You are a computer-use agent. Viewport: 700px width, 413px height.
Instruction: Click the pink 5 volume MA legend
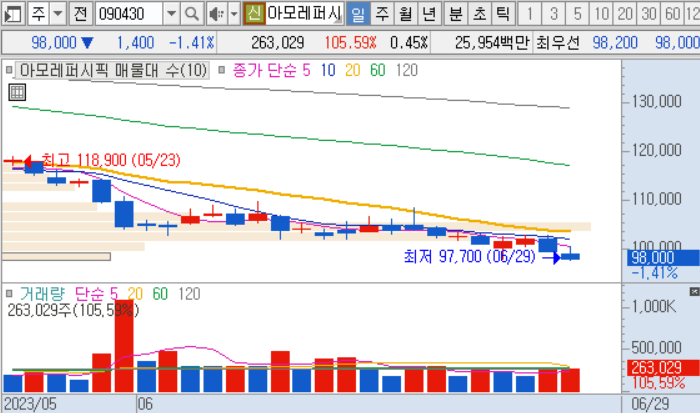pyautogui.click(x=114, y=294)
